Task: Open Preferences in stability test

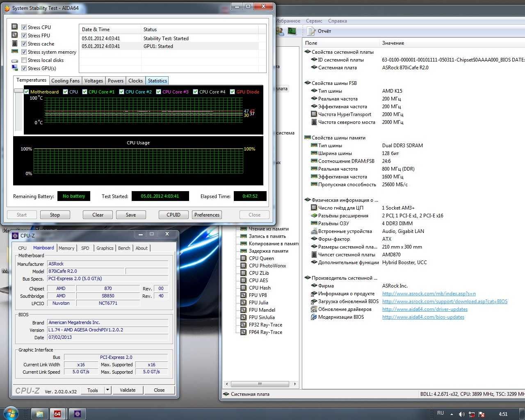Action: click(207, 215)
